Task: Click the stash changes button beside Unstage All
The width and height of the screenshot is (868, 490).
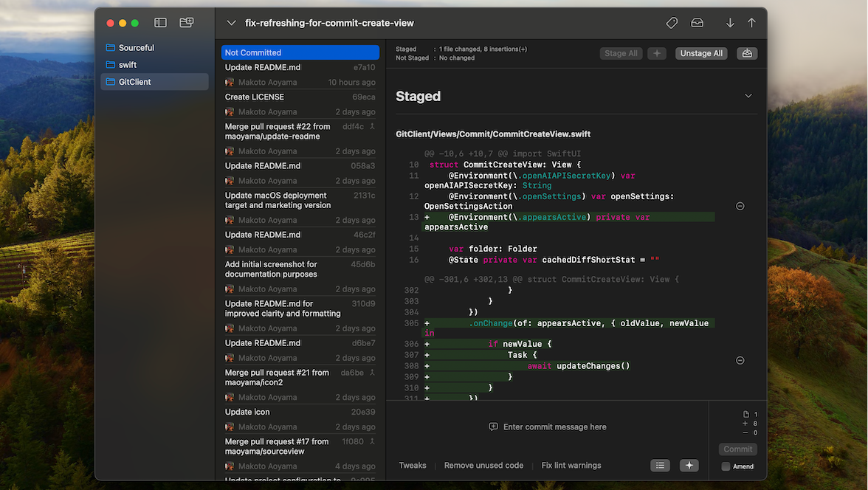Action: [x=747, y=53]
